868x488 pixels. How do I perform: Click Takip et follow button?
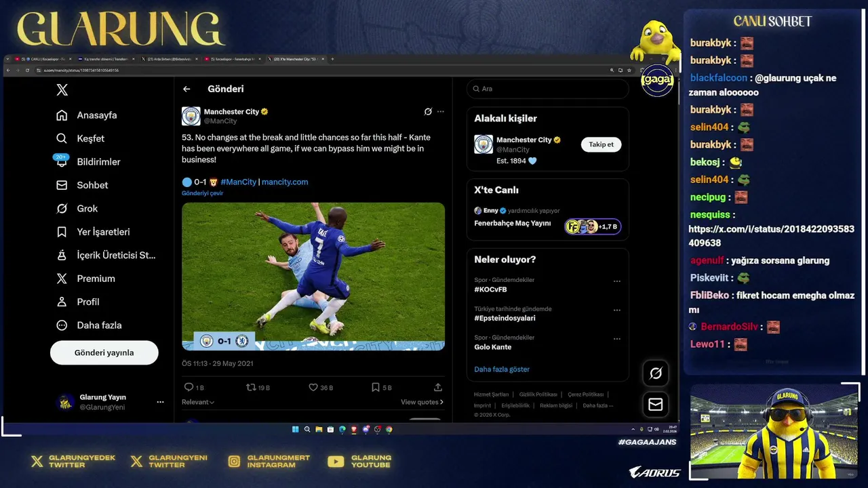coord(601,144)
